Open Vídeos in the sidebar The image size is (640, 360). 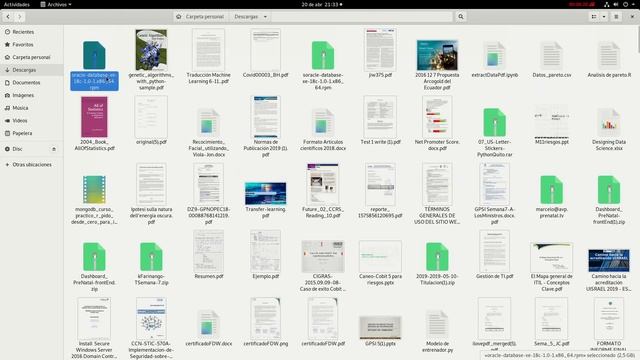click(31, 120)
